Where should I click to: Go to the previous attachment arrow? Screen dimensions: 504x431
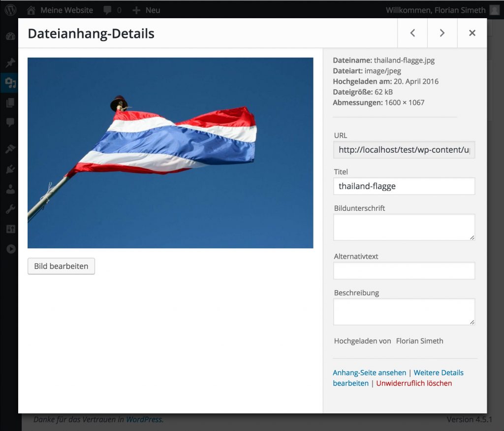click(x=412, y=33)
